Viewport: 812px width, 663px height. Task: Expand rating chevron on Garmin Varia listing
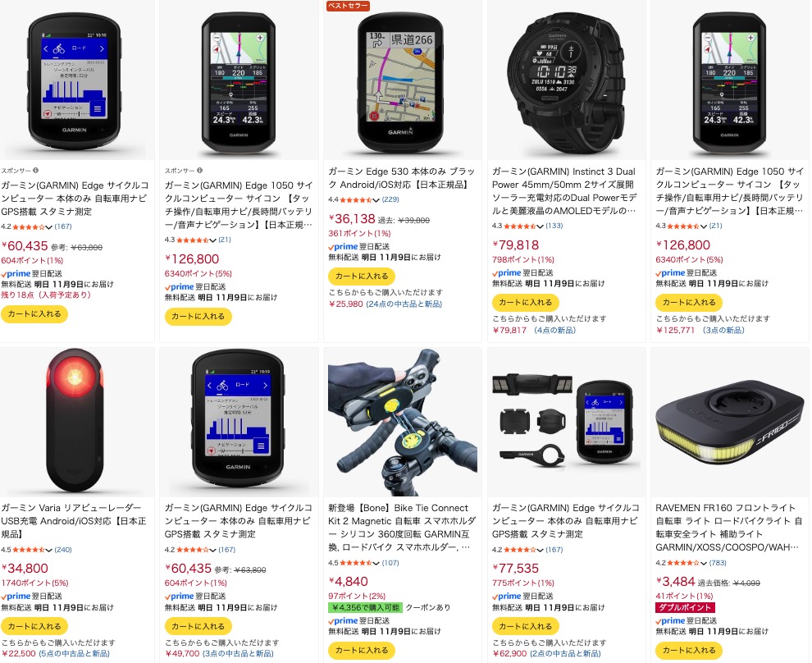click(x=48, y=550)
